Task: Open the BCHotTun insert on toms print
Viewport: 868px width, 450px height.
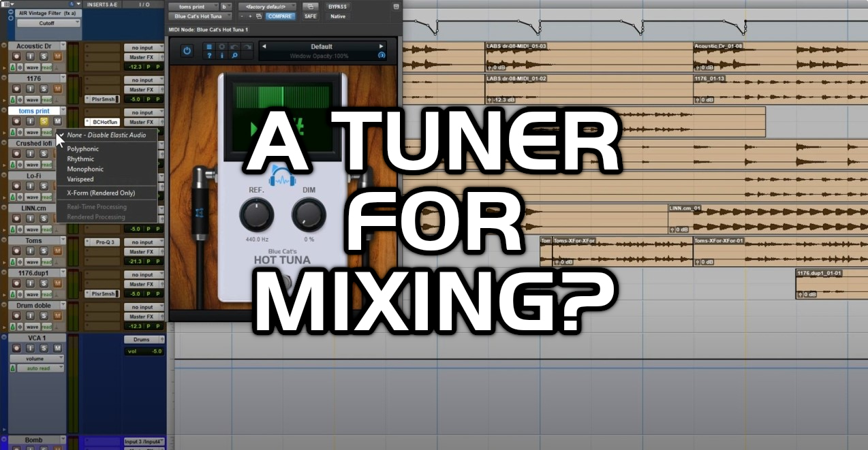Action: [x=102, y=122]
